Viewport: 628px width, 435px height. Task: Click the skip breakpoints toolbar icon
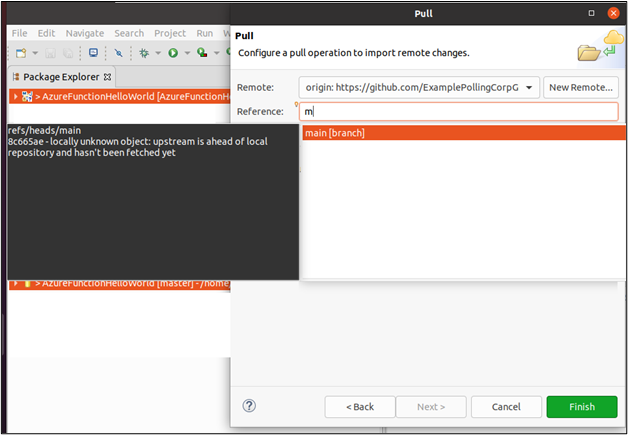pos(119,53)
